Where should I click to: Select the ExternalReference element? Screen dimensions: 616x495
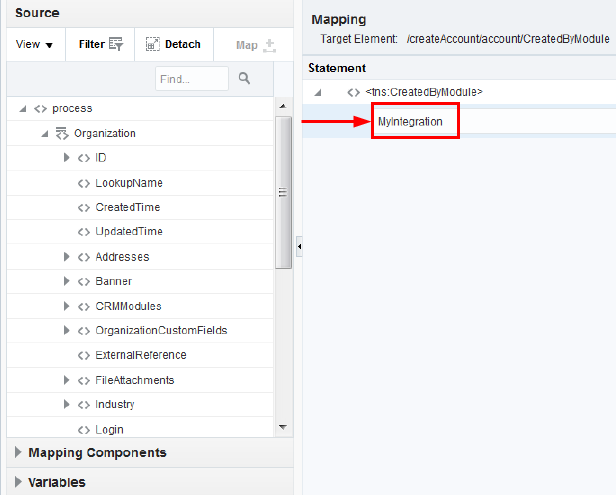pos(140,355)
